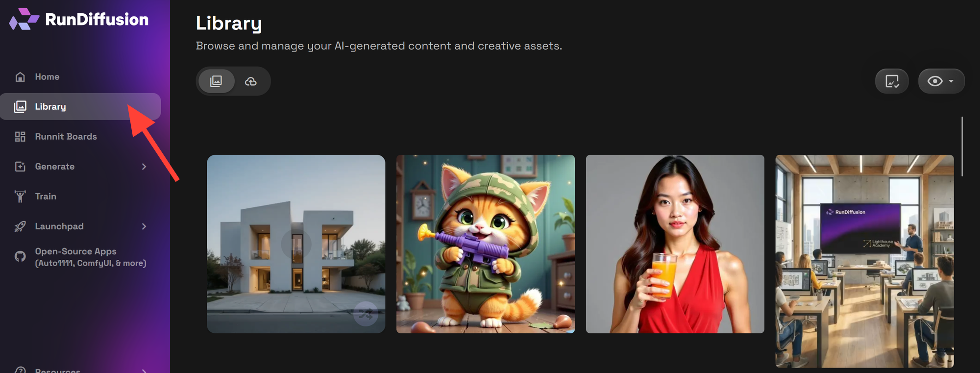This screenshot has height=373, width=980.
Task: Click the library vertical scrollbar
Action: pyautogui.click(x=962, y=146)
